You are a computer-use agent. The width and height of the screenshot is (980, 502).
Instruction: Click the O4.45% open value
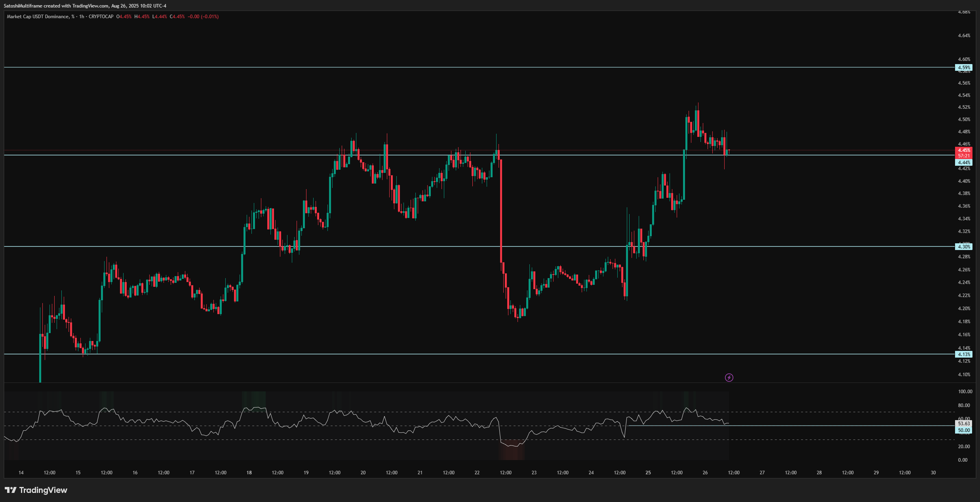coord(124,17)
